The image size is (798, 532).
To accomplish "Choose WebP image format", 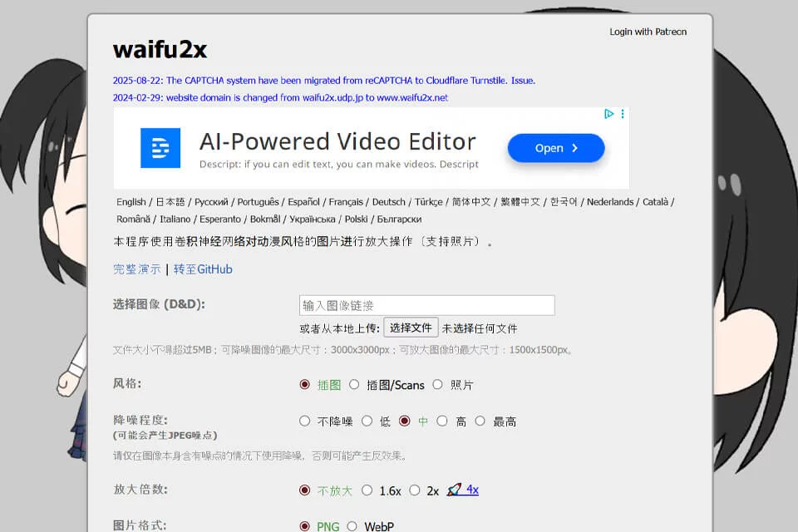I will pyautogui.click(x=352, y=526).
